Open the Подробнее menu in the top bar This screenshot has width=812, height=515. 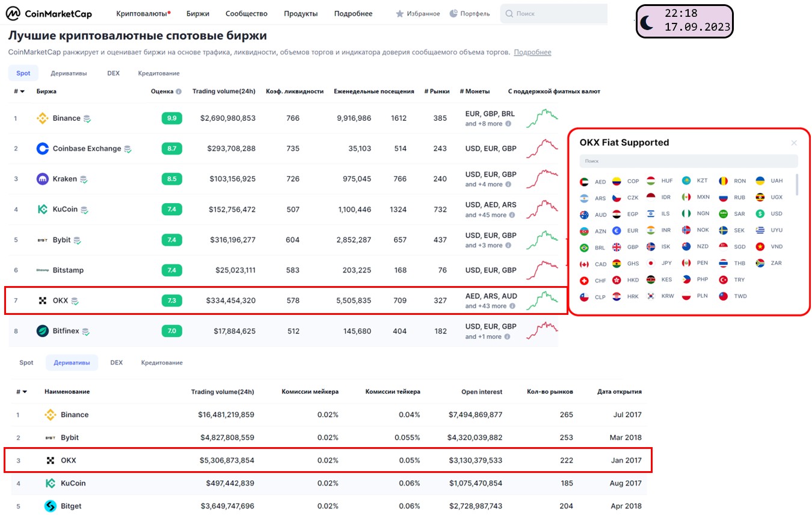(353, 13)
